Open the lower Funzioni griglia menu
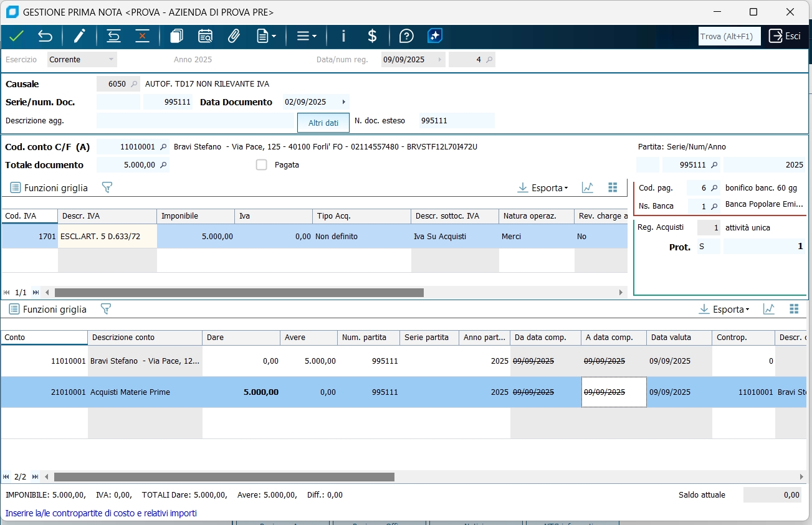The width and height of the screenshot is (812, 525). (x=48, y=309)
